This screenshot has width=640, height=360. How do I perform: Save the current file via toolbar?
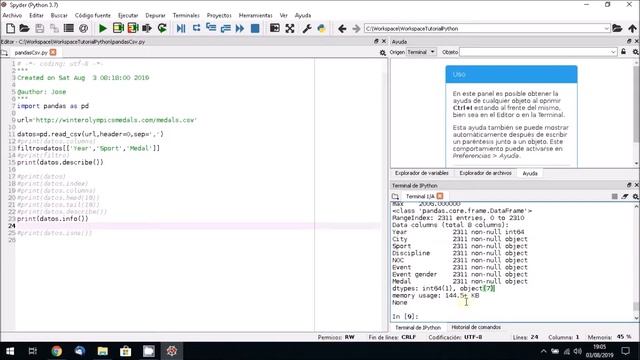[39, 28]
